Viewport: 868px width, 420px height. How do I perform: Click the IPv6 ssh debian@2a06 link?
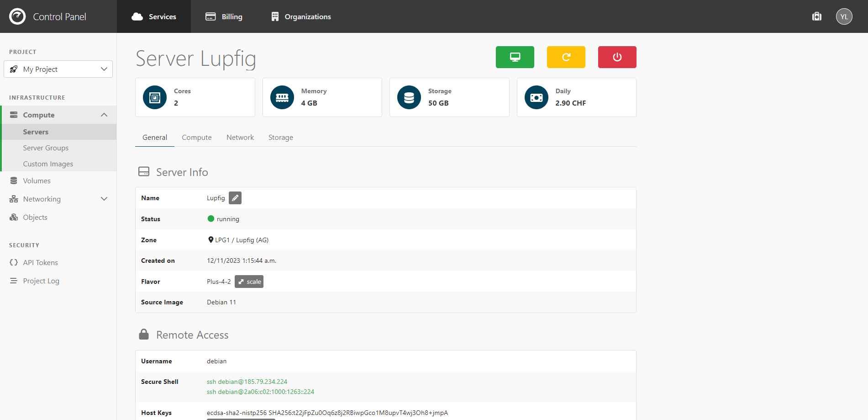tap(260, 392)
